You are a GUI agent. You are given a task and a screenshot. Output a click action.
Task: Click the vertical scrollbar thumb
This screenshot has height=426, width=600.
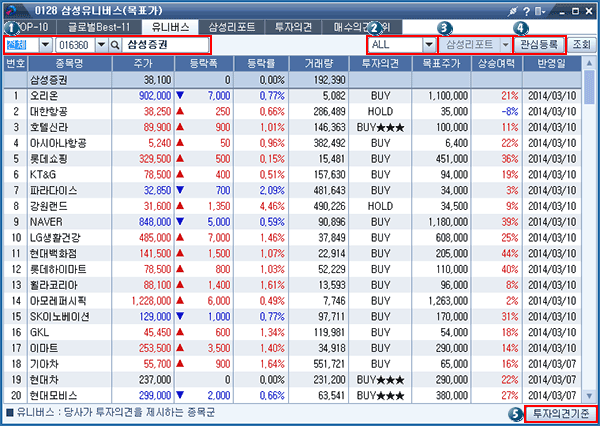(x=589, y=87)
